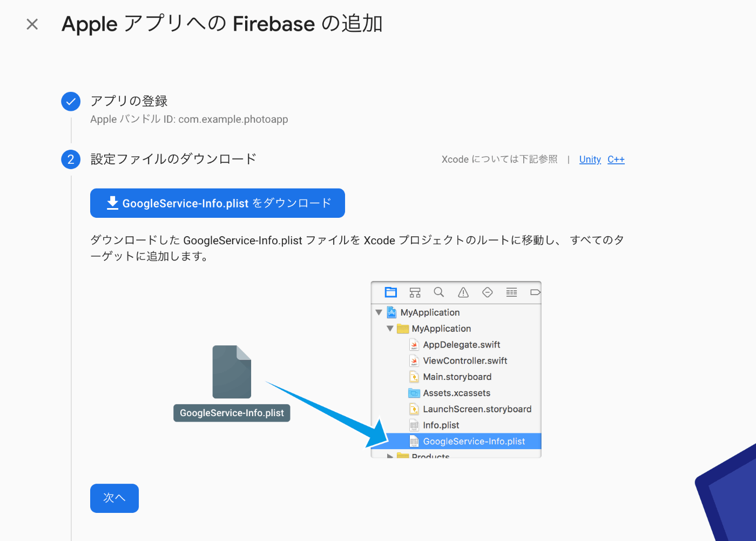This screenshot has height=541, width=756.
Task: Select Assets.xcassets in the file tree
Action: pos(457,393)
